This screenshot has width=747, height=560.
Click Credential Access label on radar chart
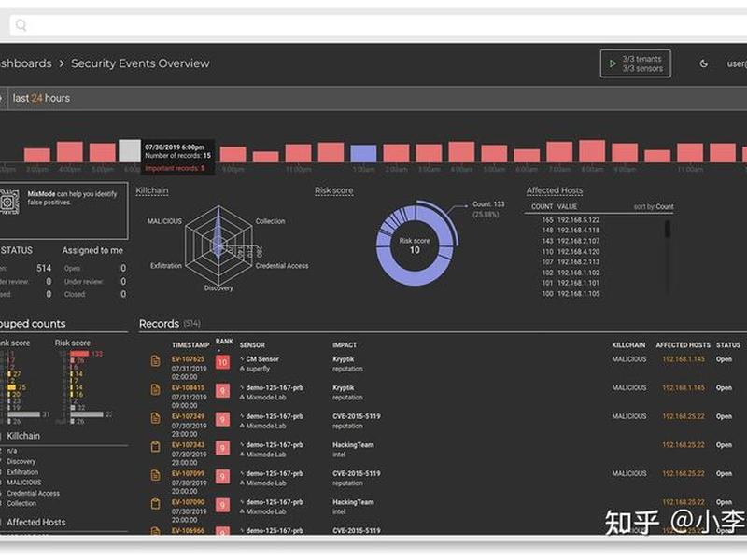282,266
